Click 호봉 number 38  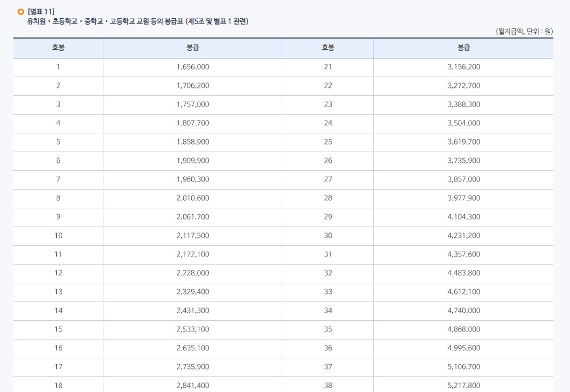tap(328, 386)
